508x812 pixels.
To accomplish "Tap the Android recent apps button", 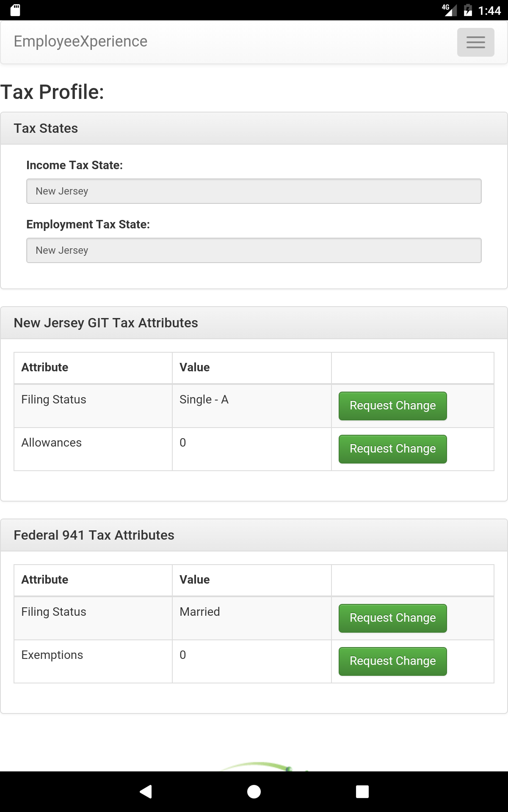I will 362,791.
